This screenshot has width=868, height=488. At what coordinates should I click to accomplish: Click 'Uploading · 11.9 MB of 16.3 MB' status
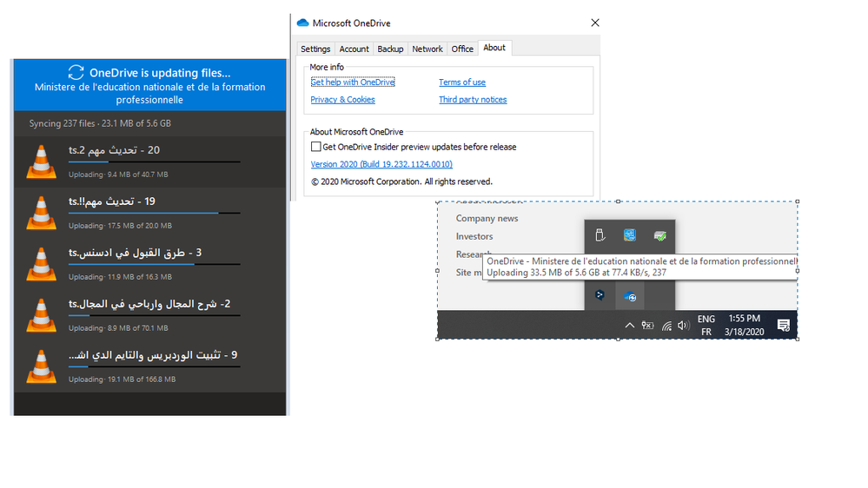click(120, 277)
